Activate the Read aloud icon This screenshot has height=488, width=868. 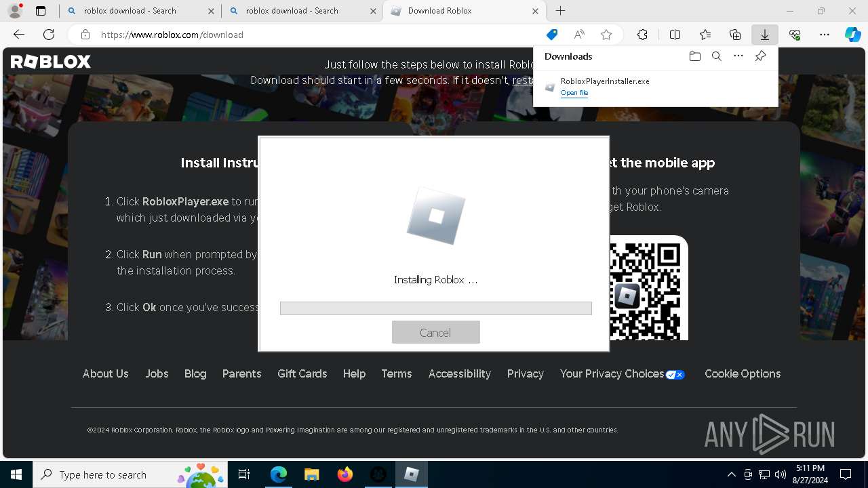[x=579, y=35]
